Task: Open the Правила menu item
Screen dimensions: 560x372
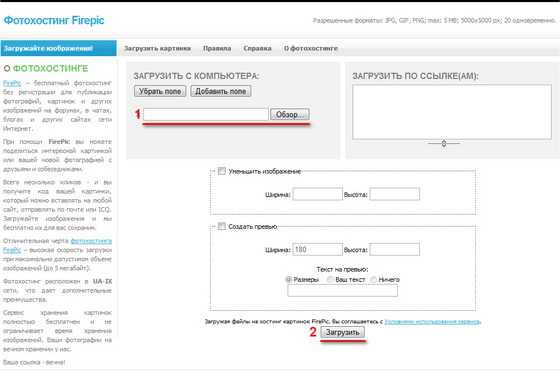Action: pos(217,48)
